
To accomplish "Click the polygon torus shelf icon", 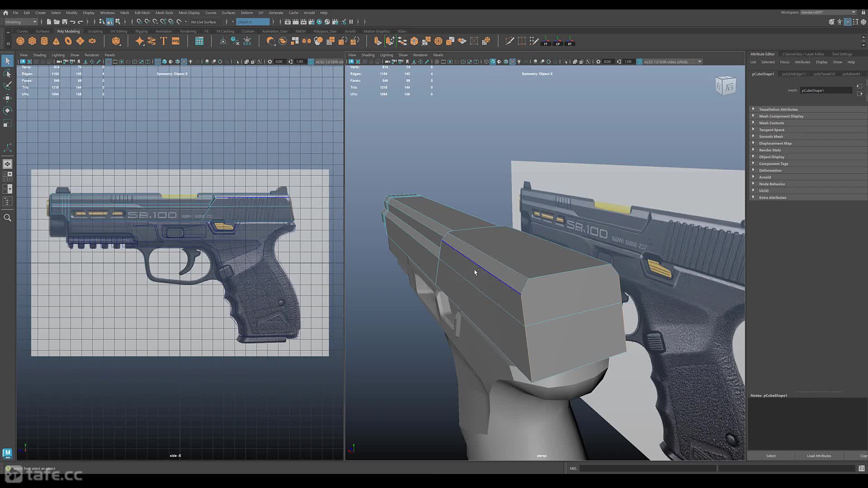I will (x=68, y=41).
